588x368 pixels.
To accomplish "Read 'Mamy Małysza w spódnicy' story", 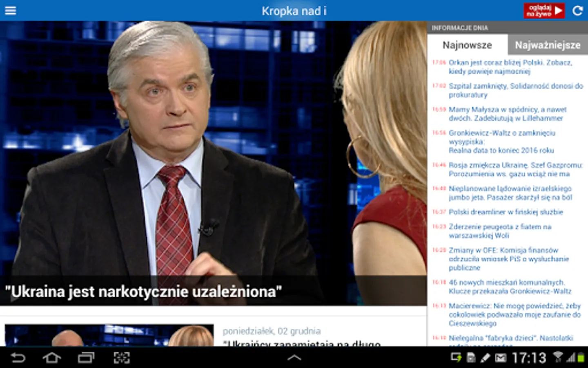I will (x=507, y=114).
